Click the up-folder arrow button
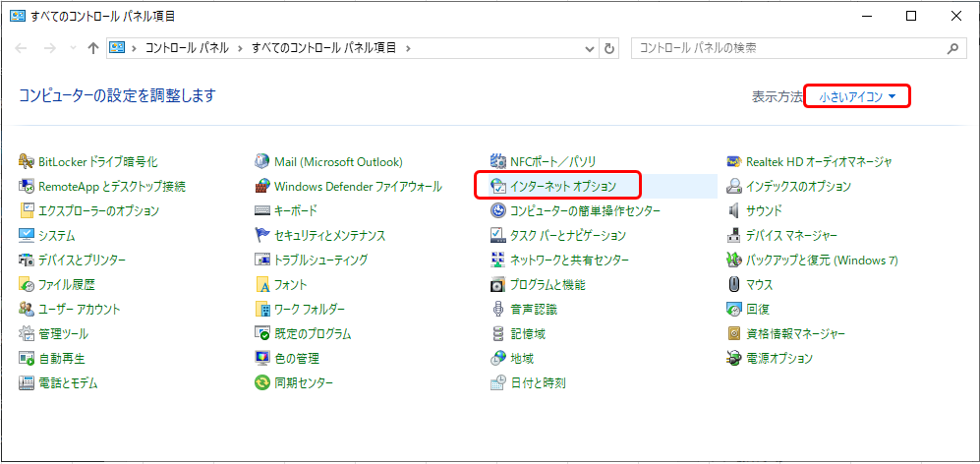980x464 pixels. (92, 48)
